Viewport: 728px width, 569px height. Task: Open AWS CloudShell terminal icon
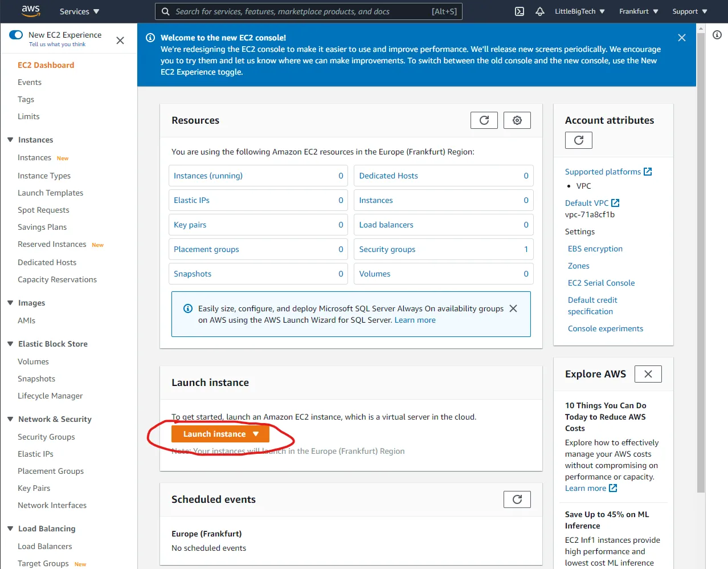pos(520,11)
